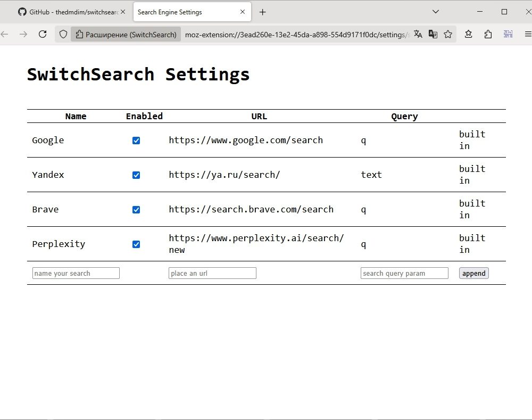Image resolution: width=532 pixels, height=420 pixels.
Task: Click the SwitchSearch extension identity badge
Action: point(126,34)
